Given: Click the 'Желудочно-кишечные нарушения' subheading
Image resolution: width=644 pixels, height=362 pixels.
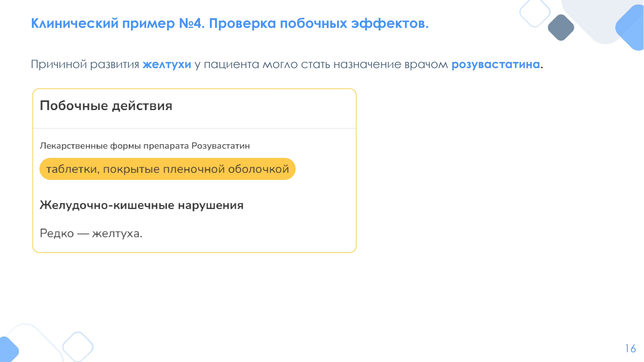Looking at the screenshot, I should coord(142,205).
